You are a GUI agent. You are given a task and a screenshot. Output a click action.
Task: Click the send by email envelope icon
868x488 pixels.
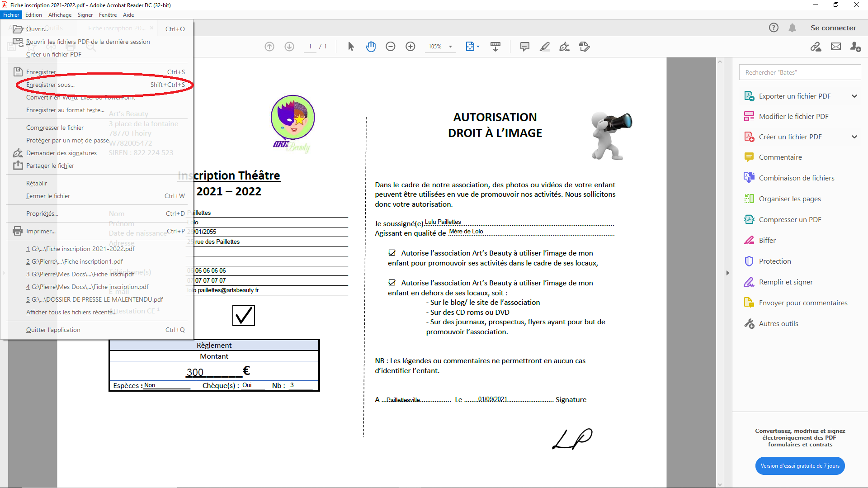836,47
